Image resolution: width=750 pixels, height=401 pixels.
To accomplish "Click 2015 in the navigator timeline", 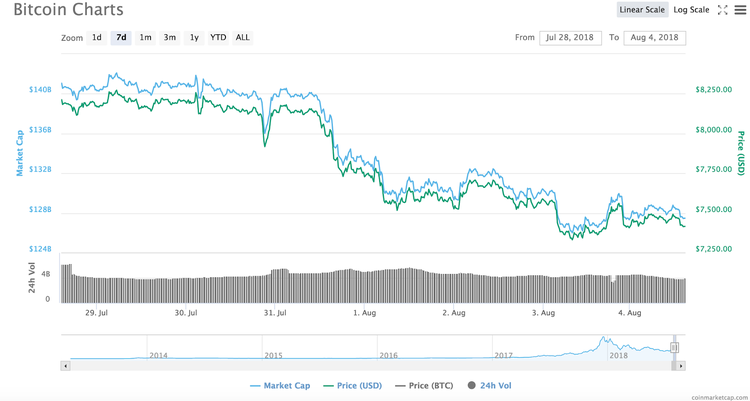I will pos(273,356).
